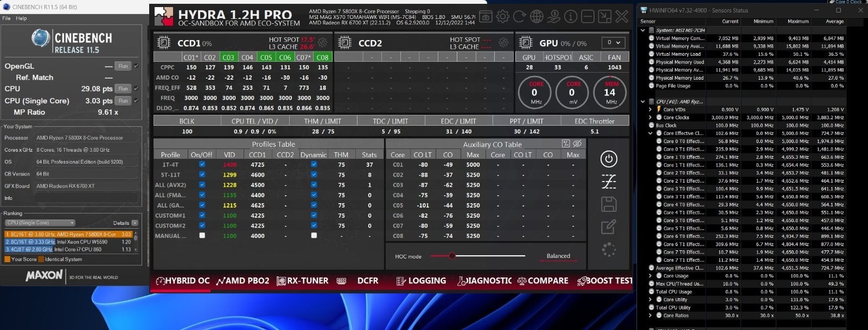Enable Dynamic checkbox for MANUAL profile
This screenshot has width=868, height=330.
(x=314, y=236)
